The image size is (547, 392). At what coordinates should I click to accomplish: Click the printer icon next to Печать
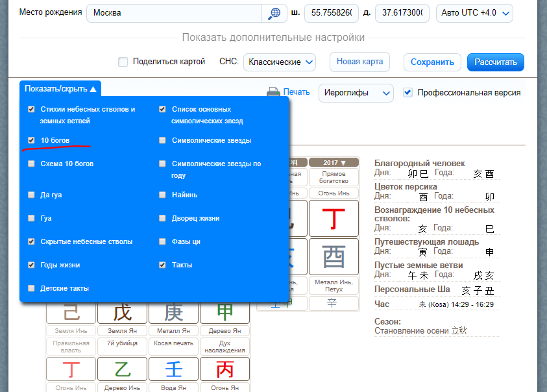pos(274,93)
